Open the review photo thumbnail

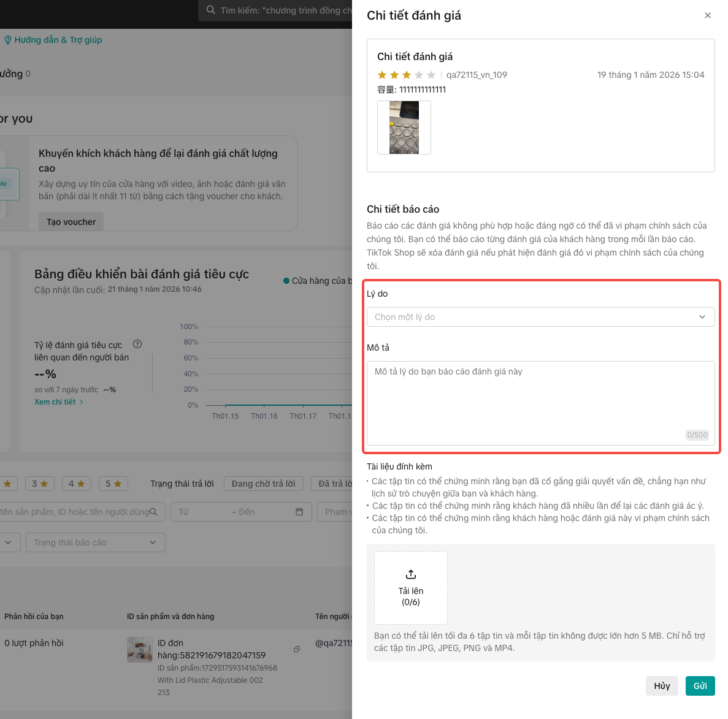click(404, 127)
